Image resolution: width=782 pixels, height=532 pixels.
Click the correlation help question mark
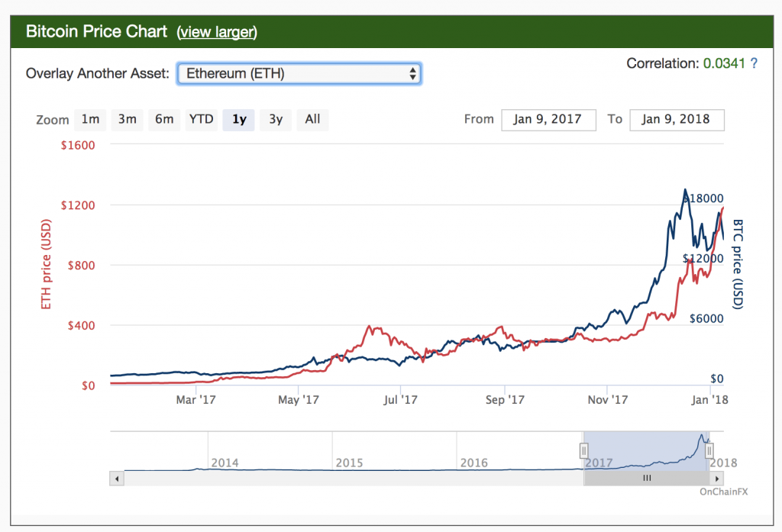click(754, 63)
